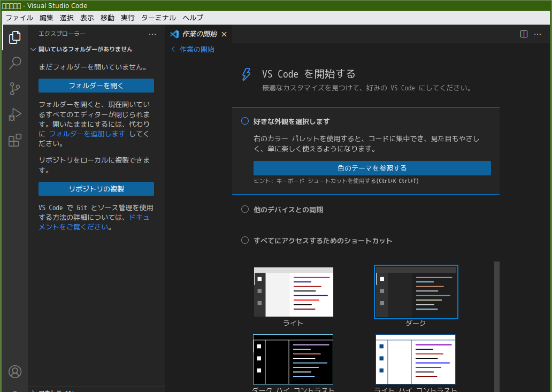552x392 pixels.
Task: Close the 作業の開始 tab
Action: point(224,34)
